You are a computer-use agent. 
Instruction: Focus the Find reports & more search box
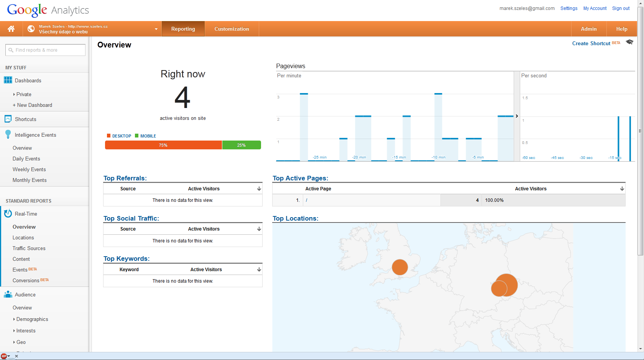(x=45, y=50)
